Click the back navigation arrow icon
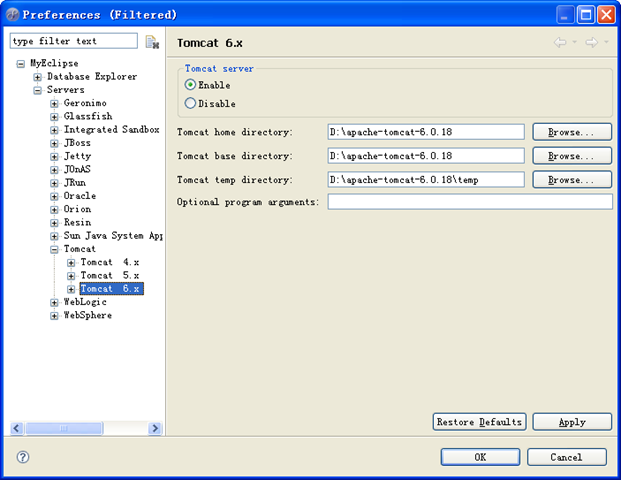 [x=560, y=42]
